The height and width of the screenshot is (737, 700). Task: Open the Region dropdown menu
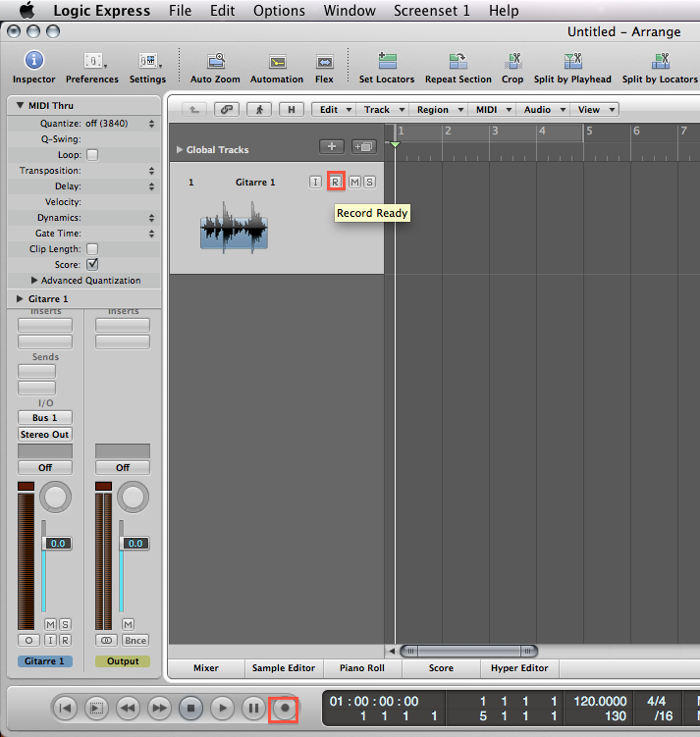pyautogui.click(x=439, y=110)
